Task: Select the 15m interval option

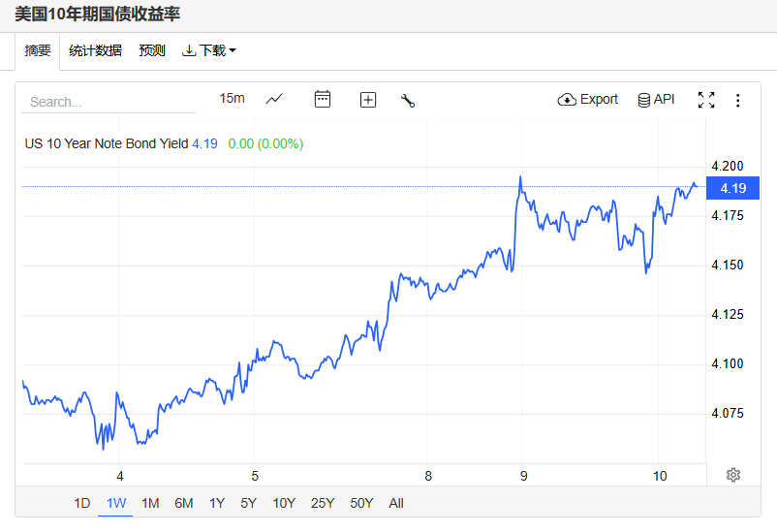Action: pyautogui.click(x=232, y=98)
